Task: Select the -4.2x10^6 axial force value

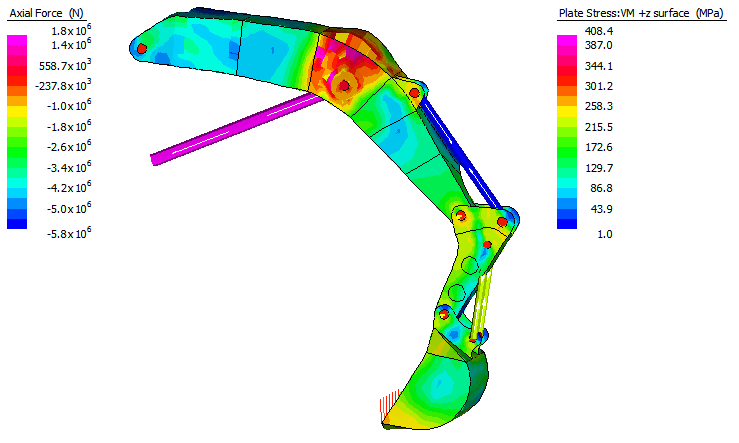Action: click(69, 188)
